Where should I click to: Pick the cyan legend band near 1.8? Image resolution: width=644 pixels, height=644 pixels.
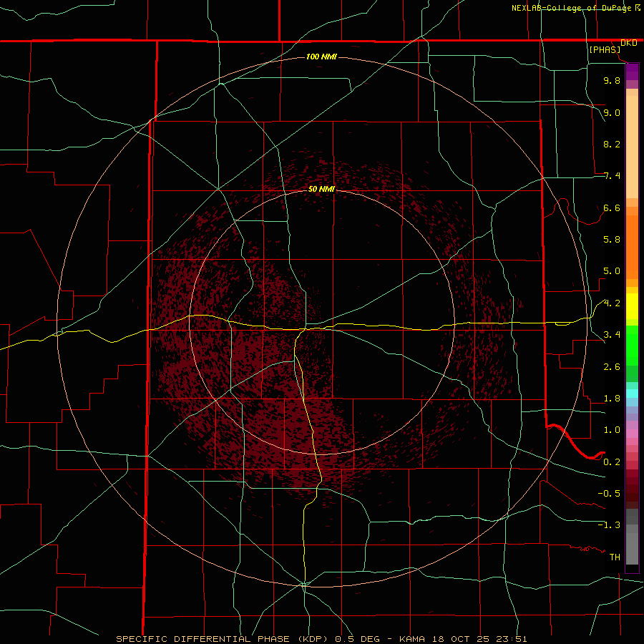coord(632,394)
